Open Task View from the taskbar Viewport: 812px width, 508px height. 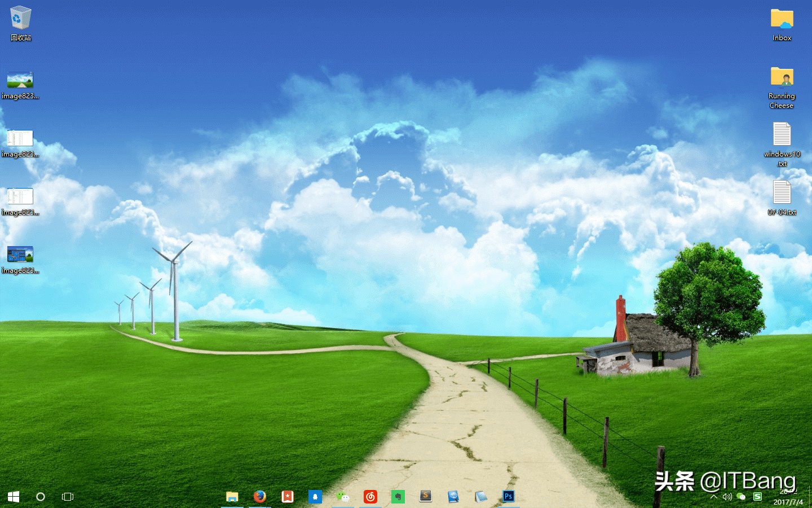tap(67, 497)
